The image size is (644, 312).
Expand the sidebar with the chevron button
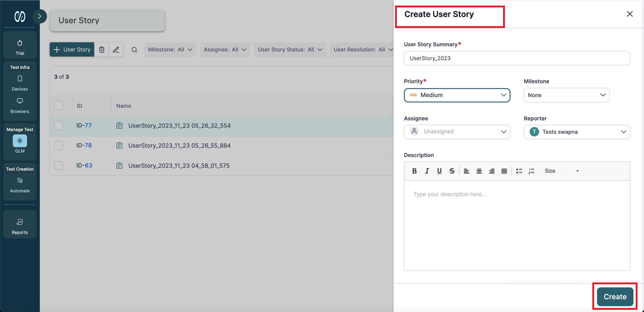pos(40,16)
